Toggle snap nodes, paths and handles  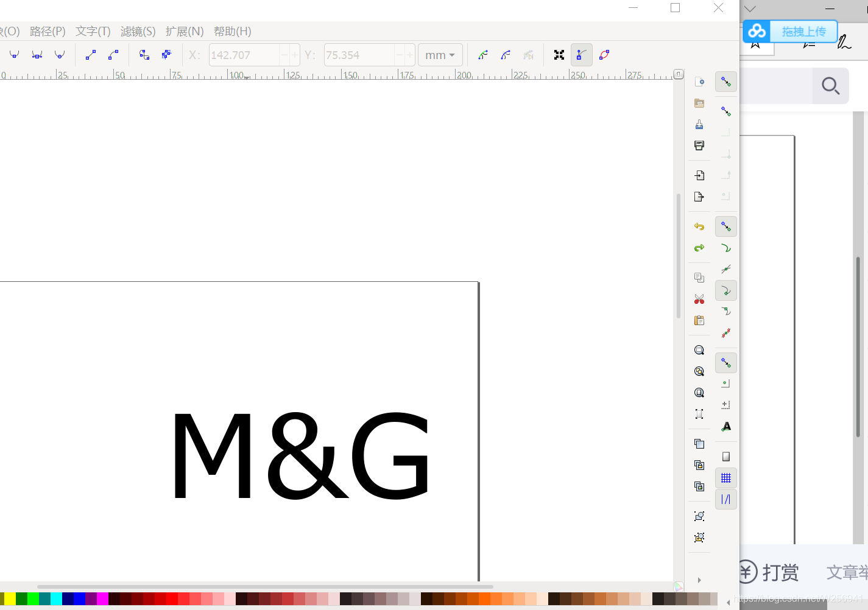(726, 226)
